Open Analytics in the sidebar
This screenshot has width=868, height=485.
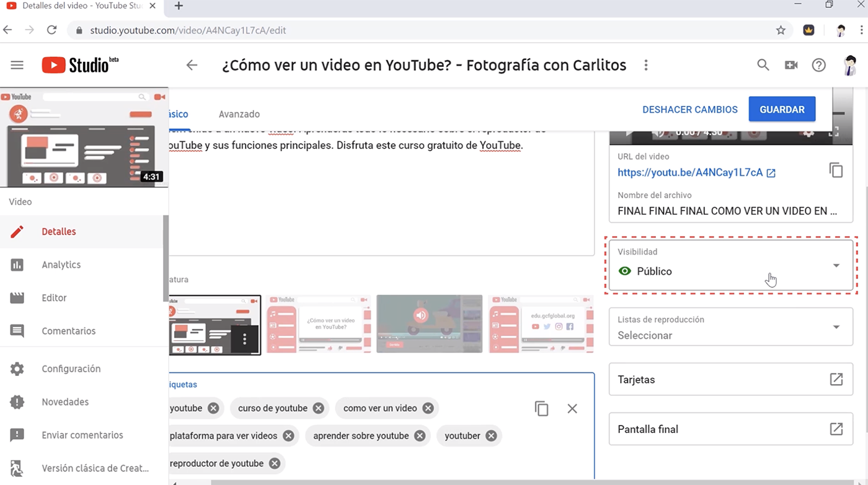(81, 264)
